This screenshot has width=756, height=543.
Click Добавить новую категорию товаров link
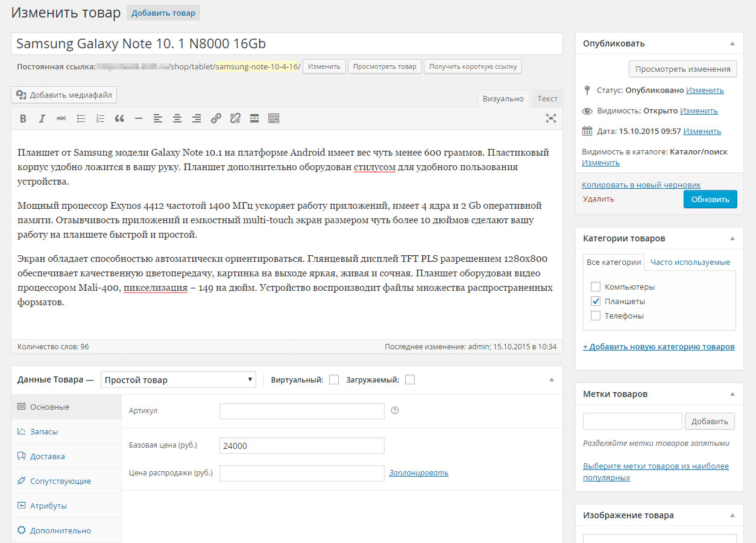click(659, 346)
